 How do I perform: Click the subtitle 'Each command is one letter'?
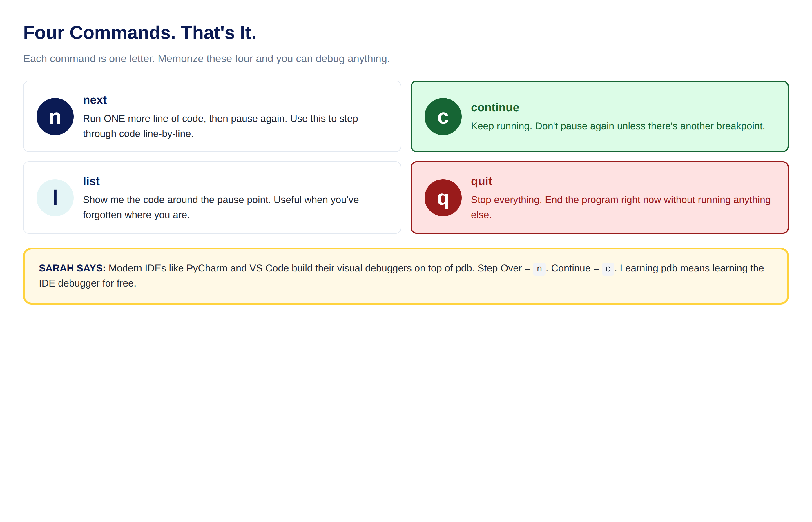click(206, 59)
